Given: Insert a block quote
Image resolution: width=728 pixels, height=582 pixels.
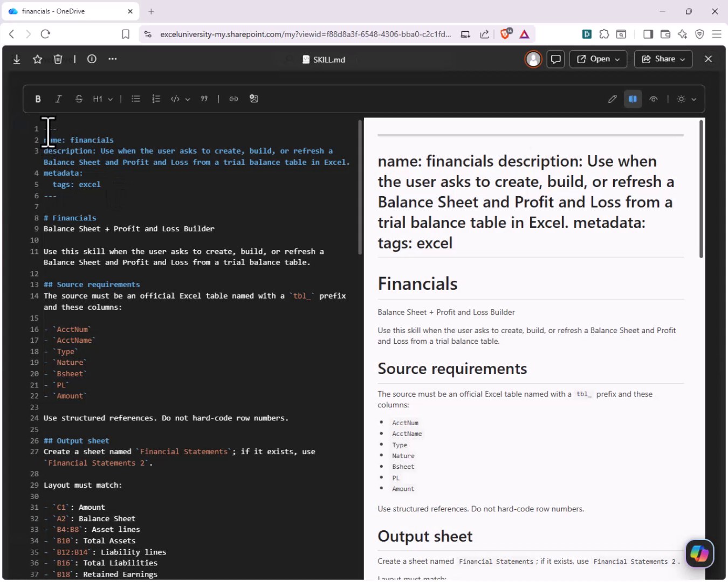Looking at the screenshot, I should point(204,99).
